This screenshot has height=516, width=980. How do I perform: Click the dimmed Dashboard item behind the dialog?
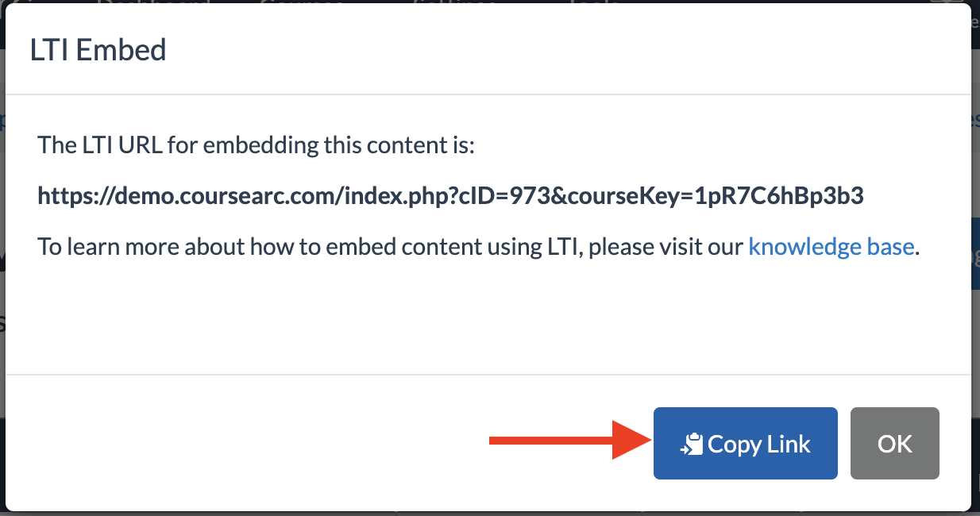152,3
